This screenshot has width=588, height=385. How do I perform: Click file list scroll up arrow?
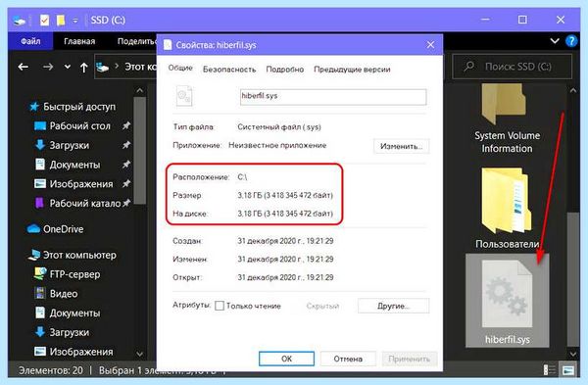tap(573, 90)
